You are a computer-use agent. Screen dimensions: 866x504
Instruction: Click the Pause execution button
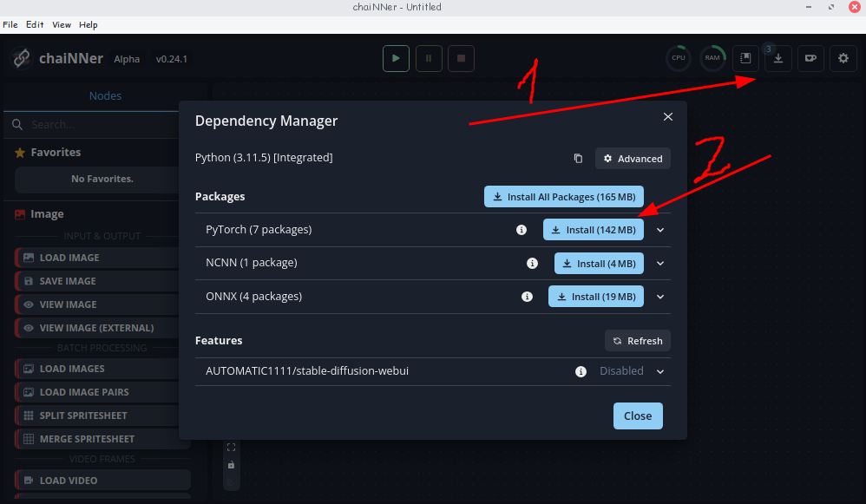pyautogui.click(x=429, y=58)
